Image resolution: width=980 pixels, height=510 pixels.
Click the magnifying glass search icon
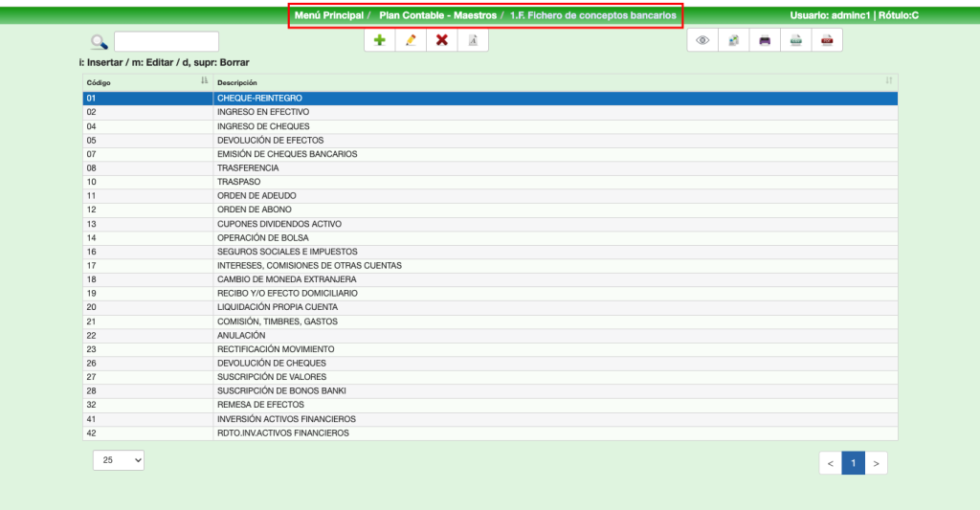pyautogui.click(x=99, y=41)
